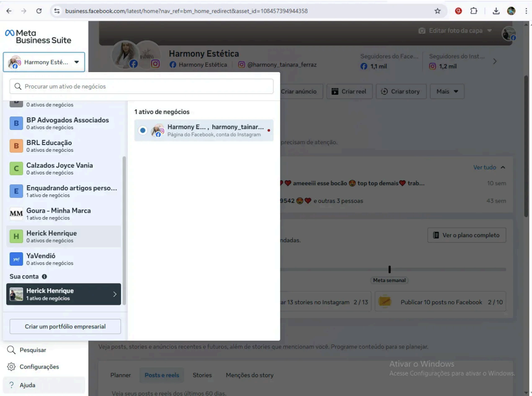Click @harmony_tainara_ferraz Instagram handle
The image size is (532, 396).
click(282, 65)
